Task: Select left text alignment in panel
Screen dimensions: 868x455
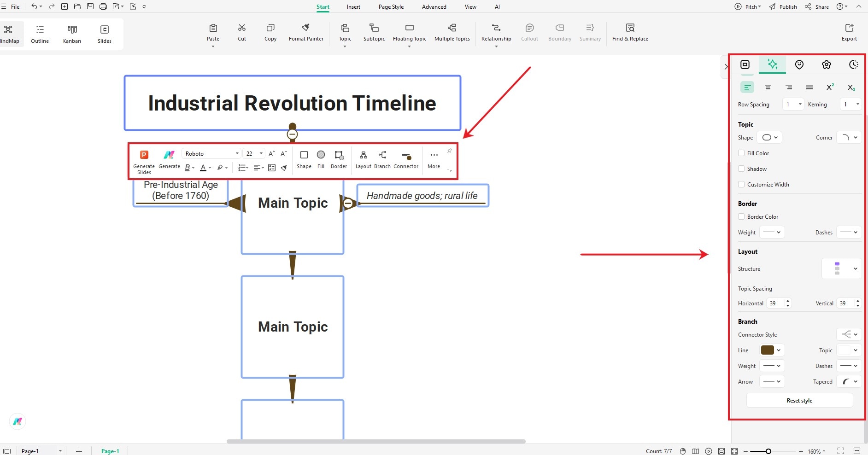Action: click(747, 87)
